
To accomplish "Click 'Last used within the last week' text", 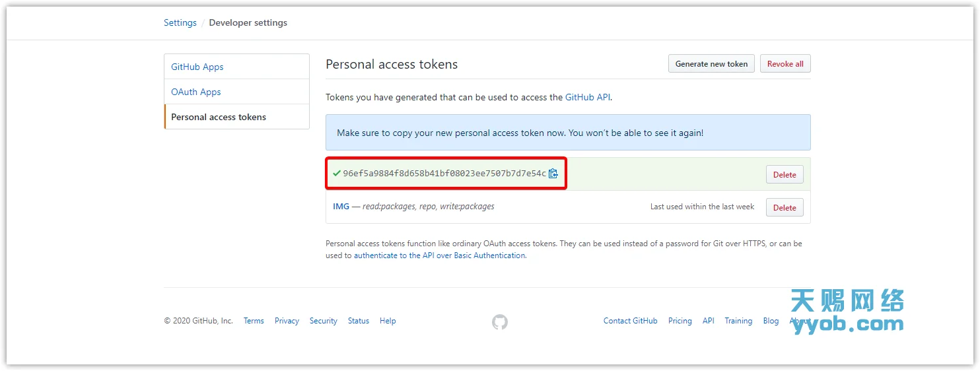I will 702,207.
